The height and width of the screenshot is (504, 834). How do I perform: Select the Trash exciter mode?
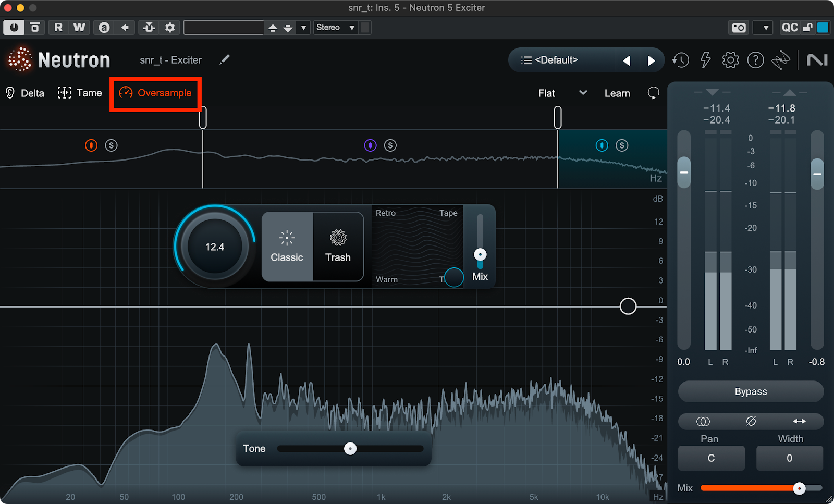tap(338, 247)
